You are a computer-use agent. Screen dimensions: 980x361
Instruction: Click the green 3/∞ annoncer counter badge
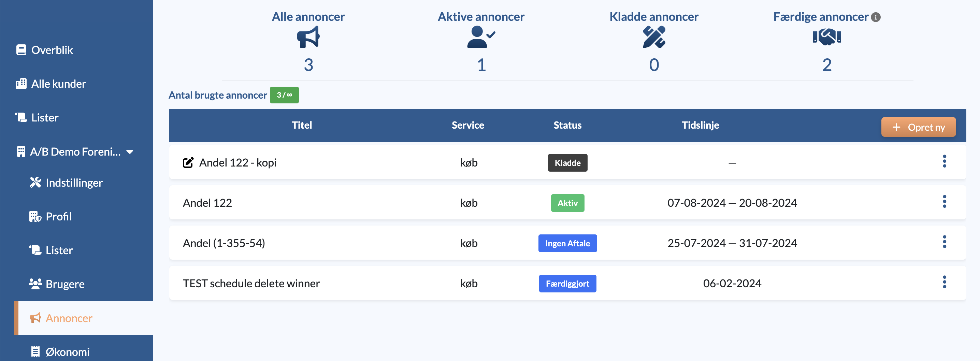(x=284, y=95)
